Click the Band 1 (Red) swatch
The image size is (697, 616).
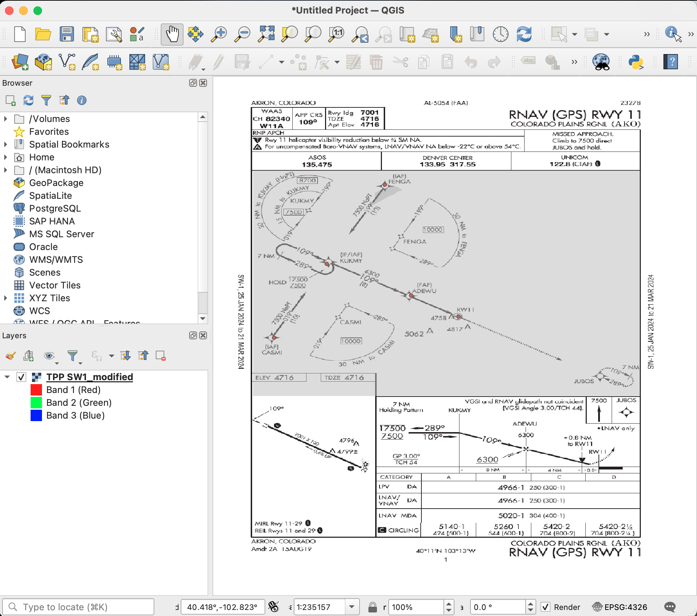pos(36,390)
